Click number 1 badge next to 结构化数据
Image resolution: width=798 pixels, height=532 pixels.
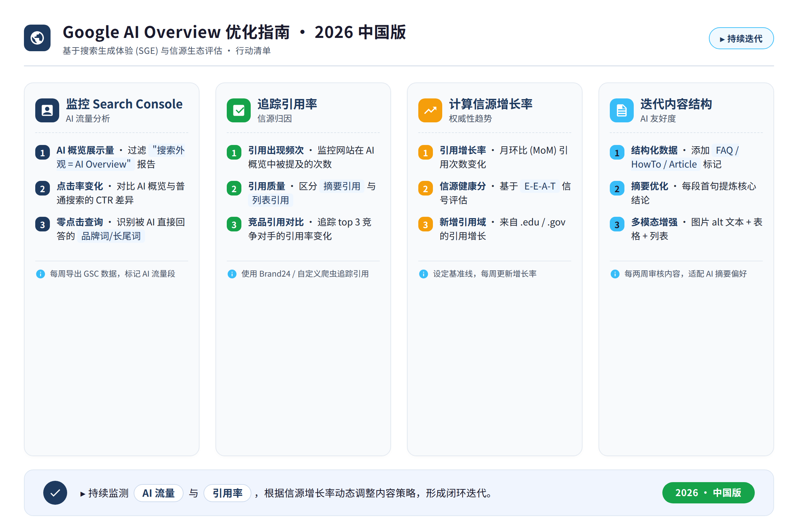[x=617, y=153]
